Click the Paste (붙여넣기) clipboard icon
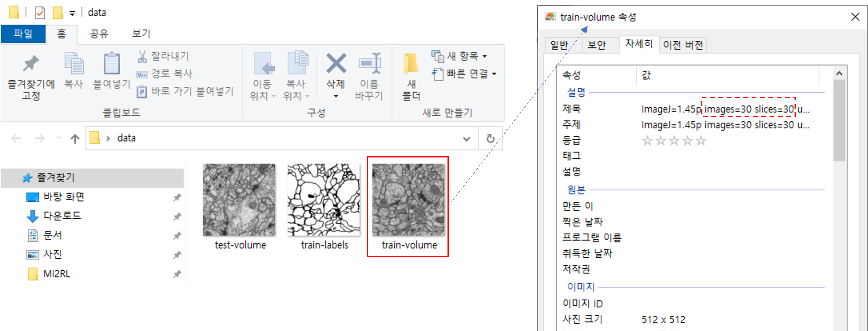The width and height of the screenshot is (868, 331). pyautogui.click(x=112, y=64)
